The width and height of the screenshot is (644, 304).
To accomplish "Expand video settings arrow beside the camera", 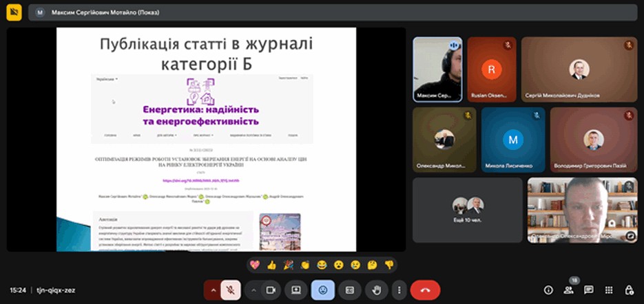I will point(253,290).
